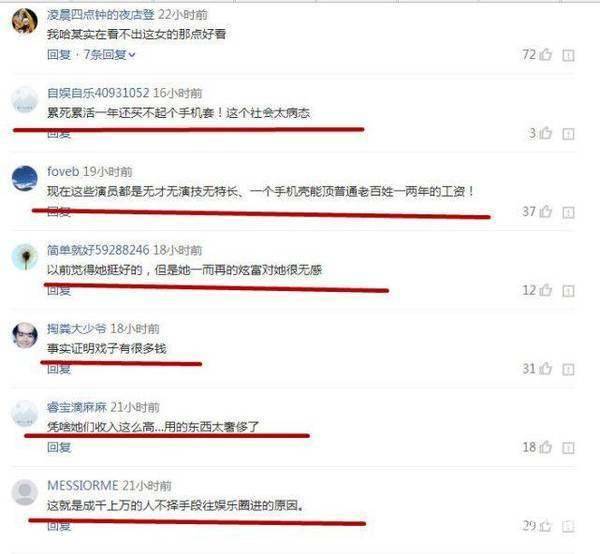600x554 pixels.
Task: Like the comment with 72 thumbs-up
Action: pyautogui.click(x=545, y=55)
